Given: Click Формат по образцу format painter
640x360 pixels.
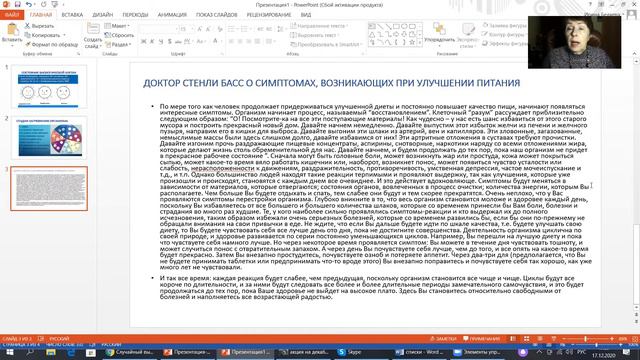Looking at the screenshot, I should click(x=51, y=44).
